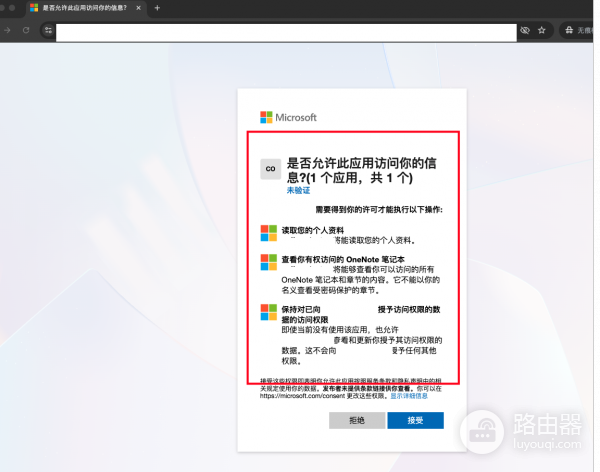Click the icon beside 查看你有权访问的 OneNote 笔记本
Viewport: 600px width, 472px height.
pyautogui.click(x=269, y=262)
